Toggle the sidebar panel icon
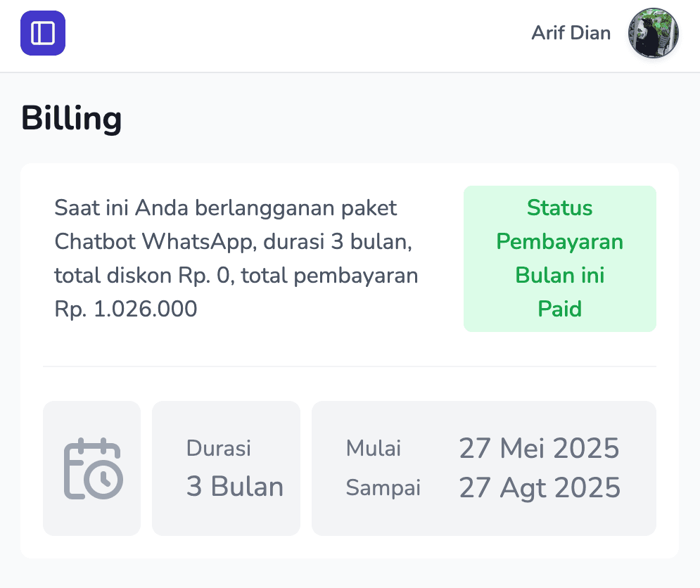 [x=43, y=33]
